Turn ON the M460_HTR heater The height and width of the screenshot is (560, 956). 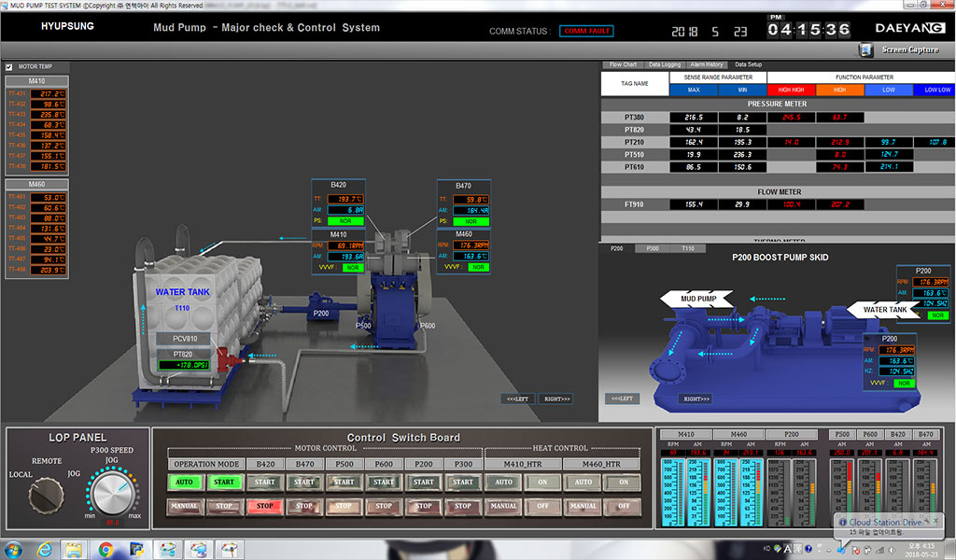623,483
